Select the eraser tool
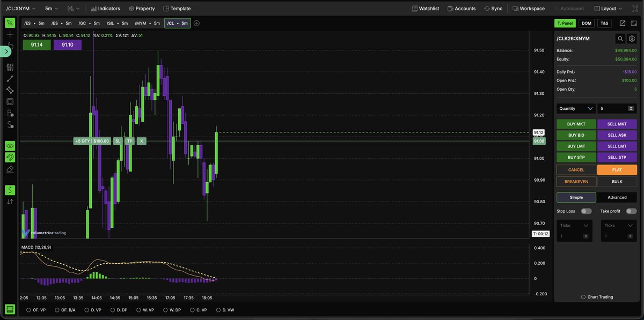Image resolution: width=644 pixels, height=320 pixels. [x=10, y=168]
